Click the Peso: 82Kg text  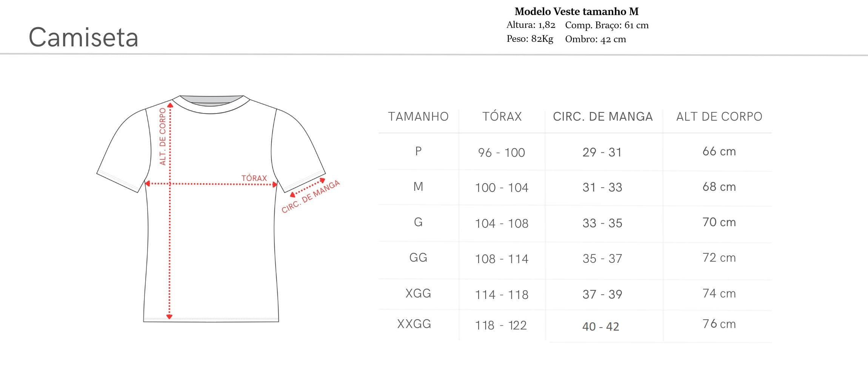pos(530,39)
